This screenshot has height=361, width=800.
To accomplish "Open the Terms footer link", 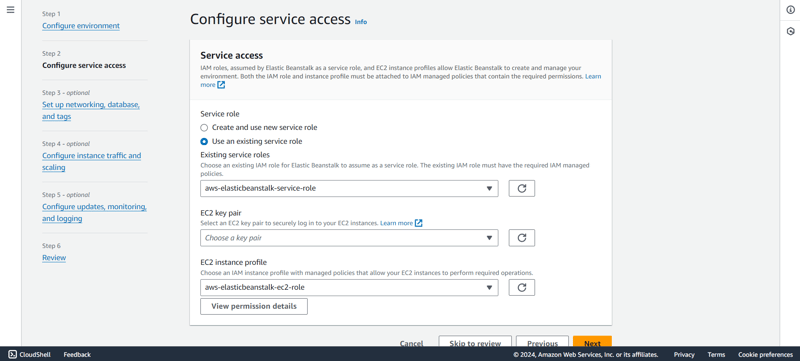I will pos(716,354).
